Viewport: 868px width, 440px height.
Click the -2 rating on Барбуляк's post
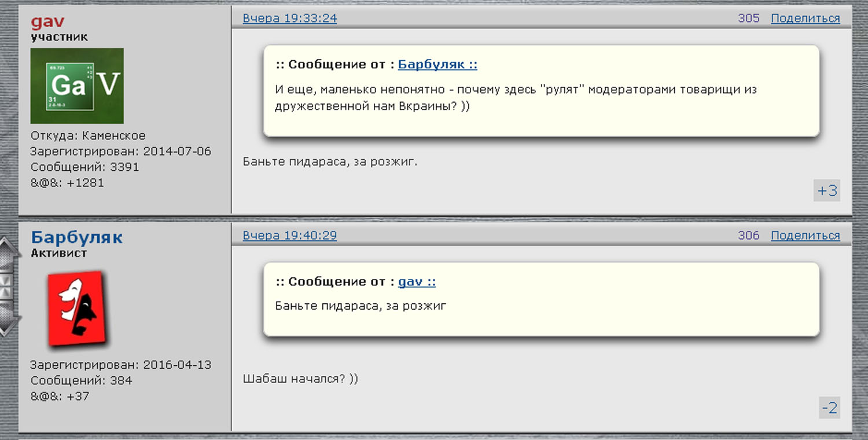[x=829, y=408]
